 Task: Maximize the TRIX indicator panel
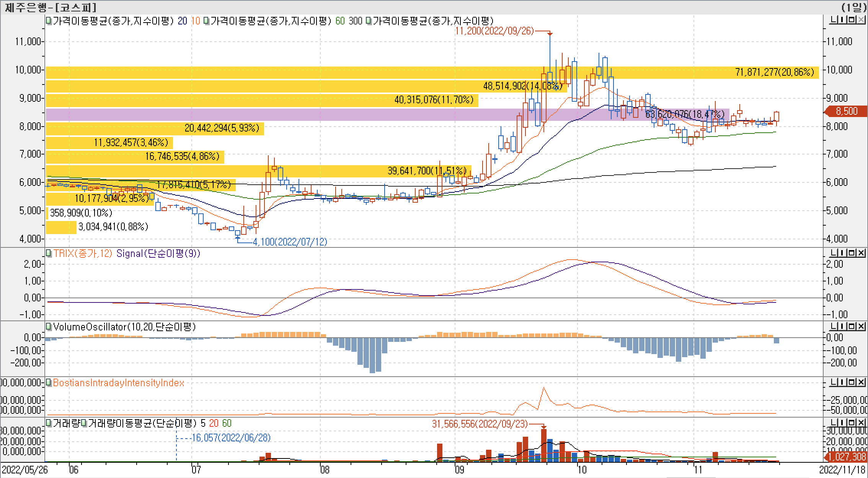coord(852,253)
